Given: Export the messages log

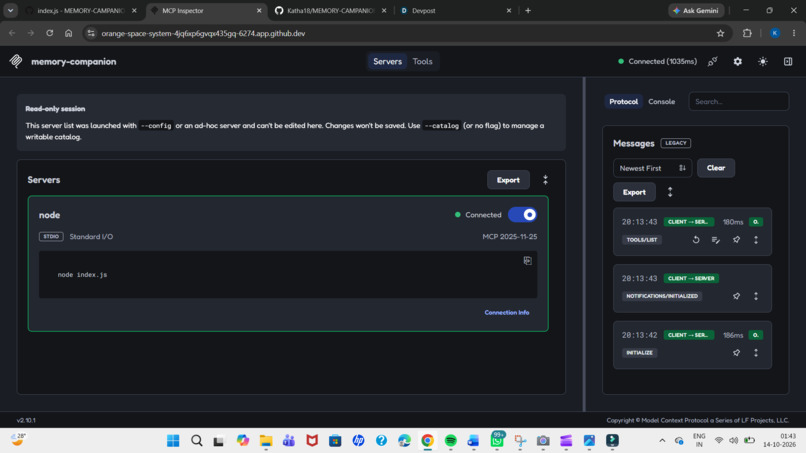Looking at the screenshot, I should coord(634,192).
